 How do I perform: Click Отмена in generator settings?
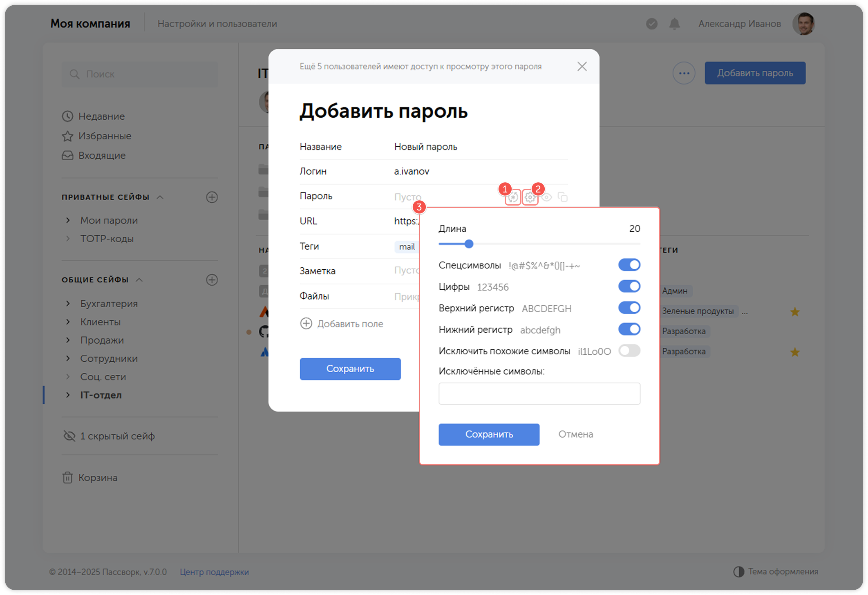(x=576, y=434)
